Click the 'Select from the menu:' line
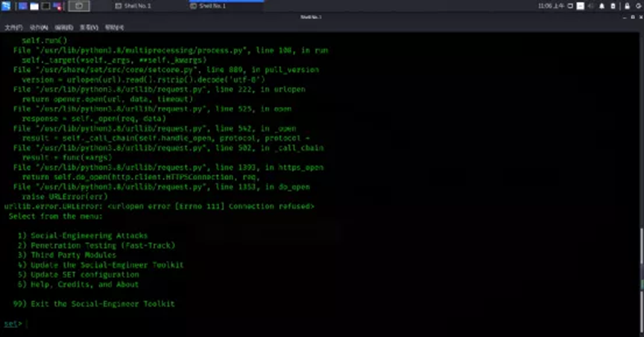This screenshot has width=644, height=337. coord(55,216)
